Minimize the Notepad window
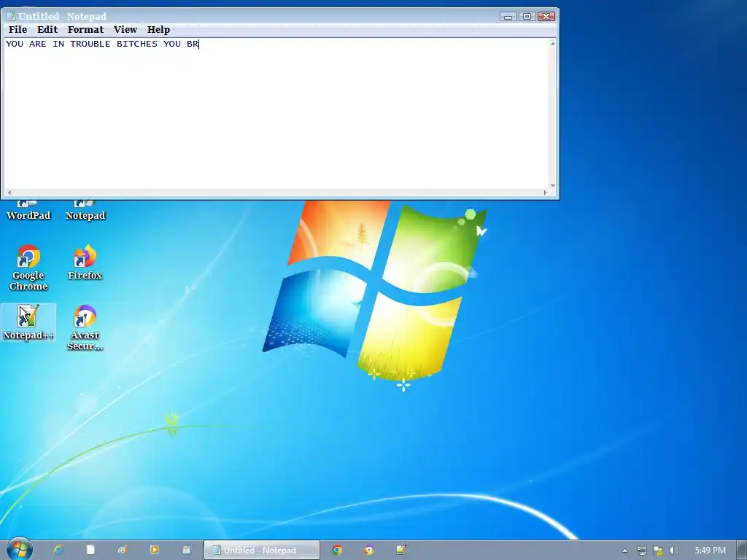The image size is (747, 560). [508, 17]
